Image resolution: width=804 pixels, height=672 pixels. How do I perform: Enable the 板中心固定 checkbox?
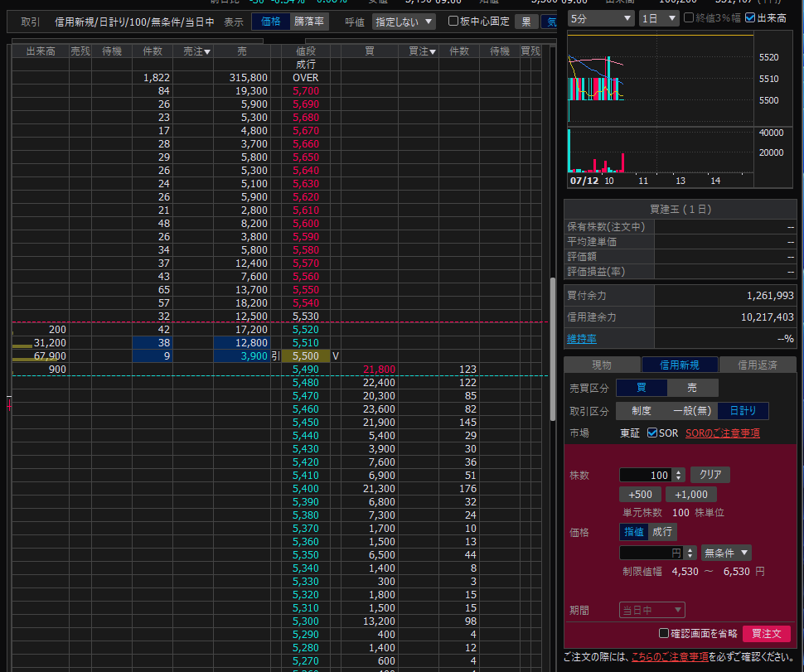[x=453, y=22]
